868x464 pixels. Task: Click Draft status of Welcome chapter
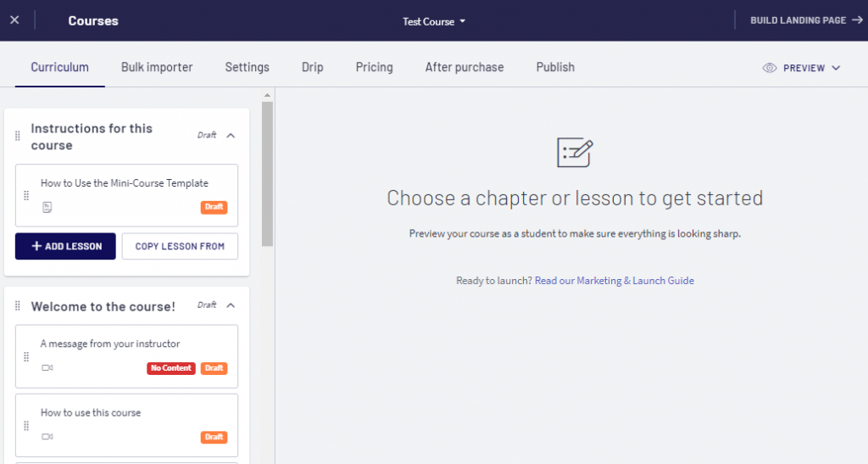click(207, 305)
